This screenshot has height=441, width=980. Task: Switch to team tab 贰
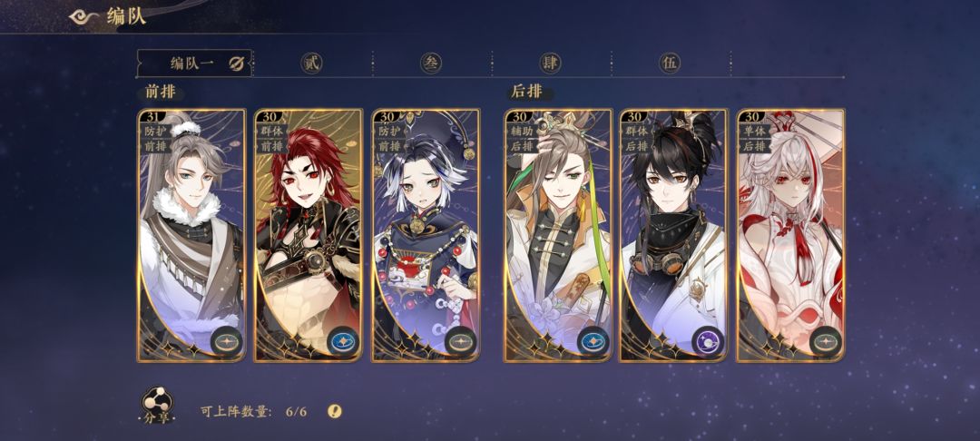click(x=311, y=64)
